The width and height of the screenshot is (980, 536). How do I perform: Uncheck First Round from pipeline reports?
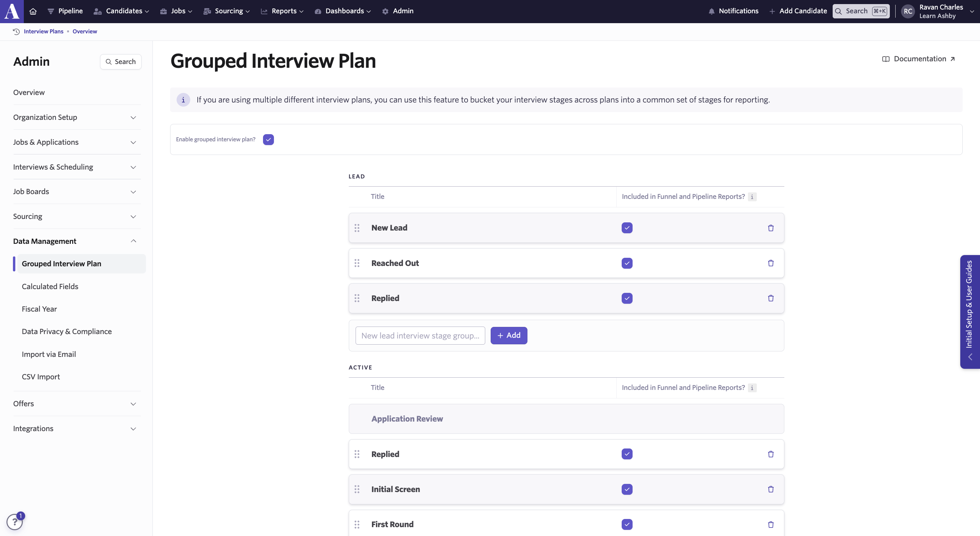[626, 524]
